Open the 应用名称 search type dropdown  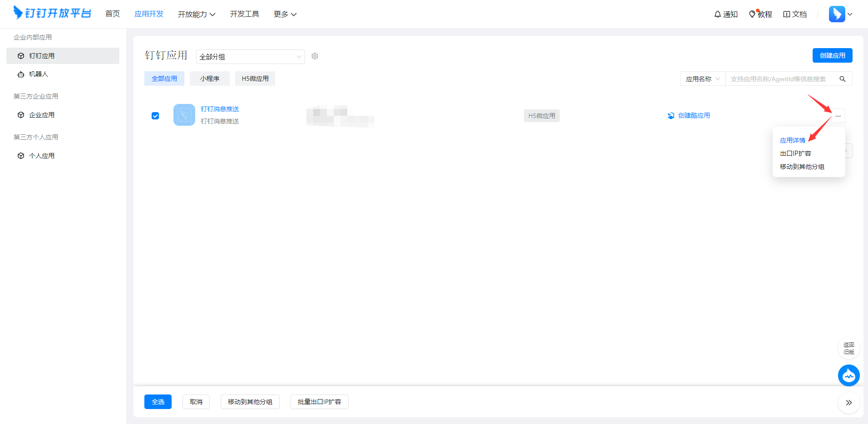tap(703, 79)
